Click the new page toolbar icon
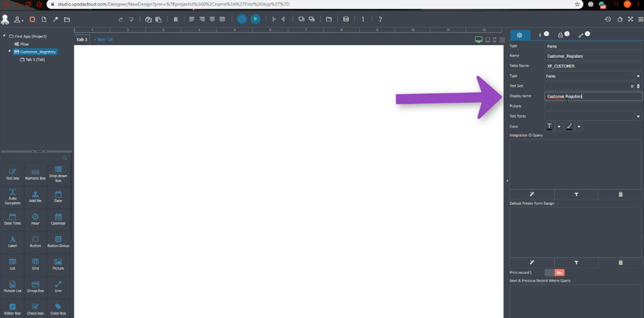644x318 pixels. pyautogui.click(x=44, y=19)
